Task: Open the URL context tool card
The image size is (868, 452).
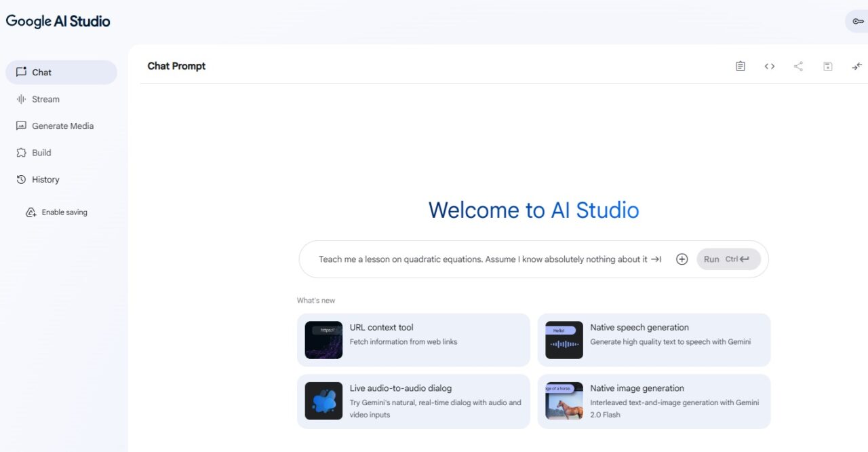Action: (414, 340)
